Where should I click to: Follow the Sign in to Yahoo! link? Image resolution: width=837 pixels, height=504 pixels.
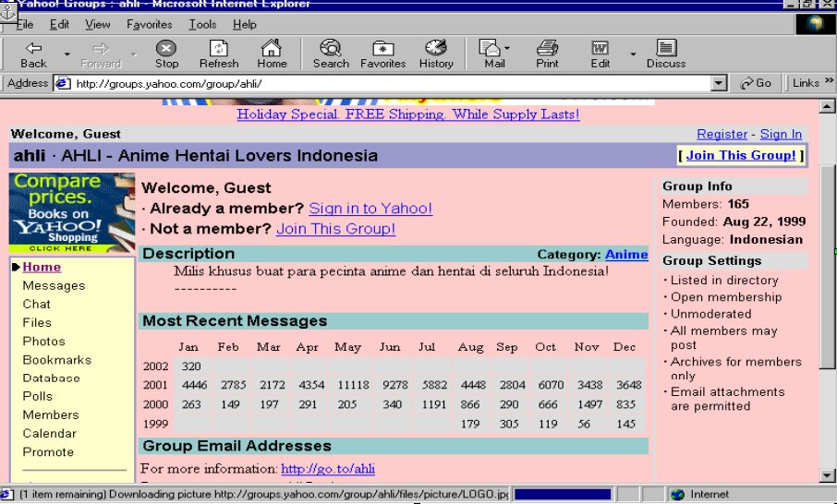370,209
